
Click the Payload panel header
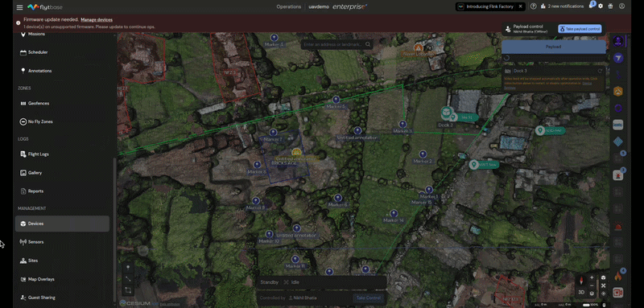tap(553, 47)
